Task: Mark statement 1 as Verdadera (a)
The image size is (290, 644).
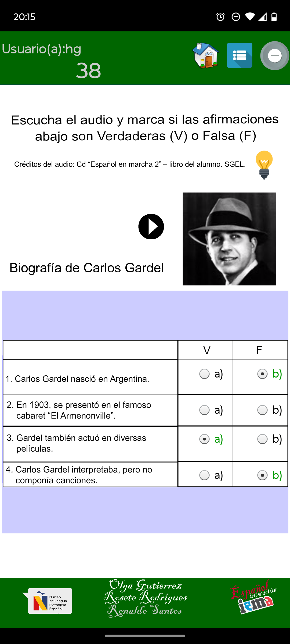Action: point(205,374)
